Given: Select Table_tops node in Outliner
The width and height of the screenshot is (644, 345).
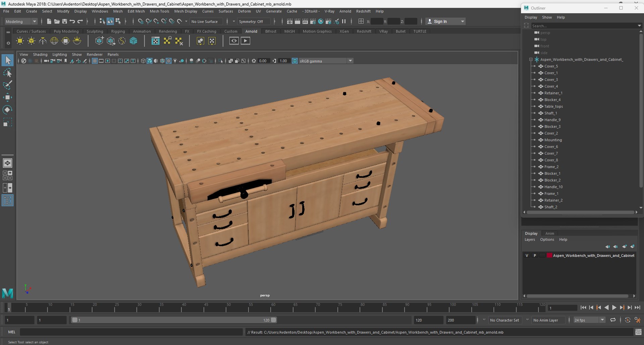Looking at the screenshot, I should (553, 107).
